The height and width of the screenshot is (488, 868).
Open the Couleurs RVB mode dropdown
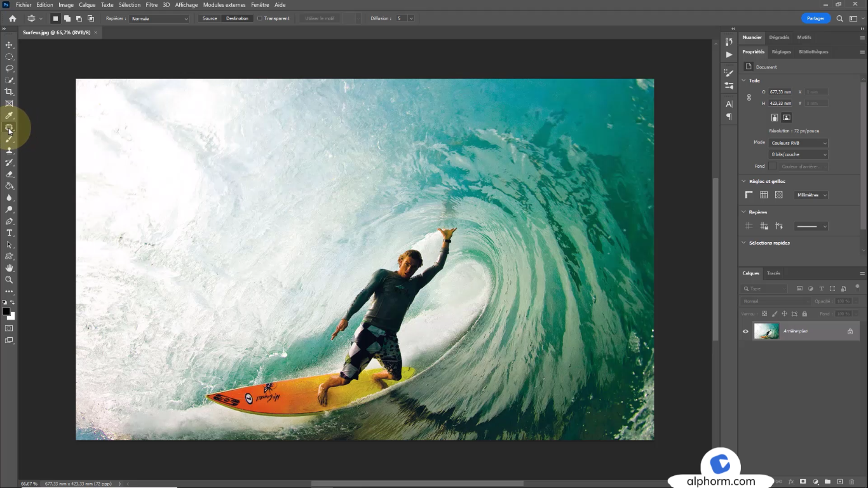tap(797, 142)
